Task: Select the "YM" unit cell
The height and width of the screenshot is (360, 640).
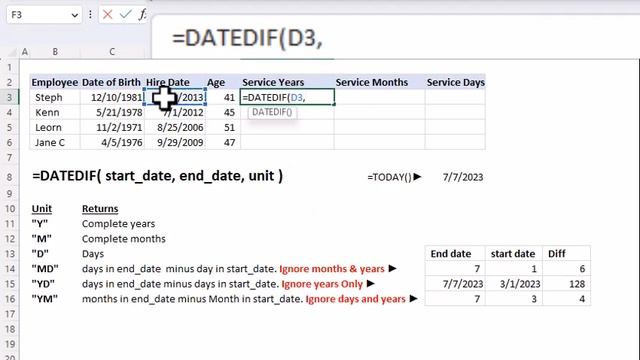Action: click(x=44, y=299)
